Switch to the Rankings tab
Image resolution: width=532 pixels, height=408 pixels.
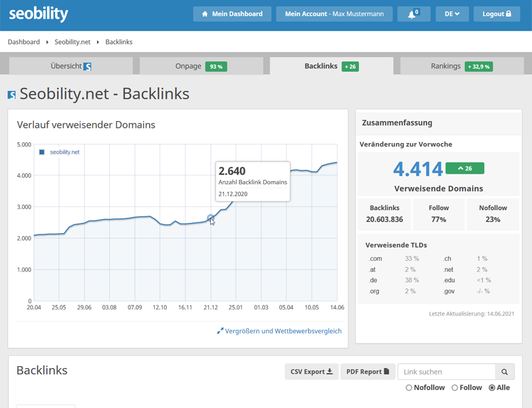click(462, 66)
